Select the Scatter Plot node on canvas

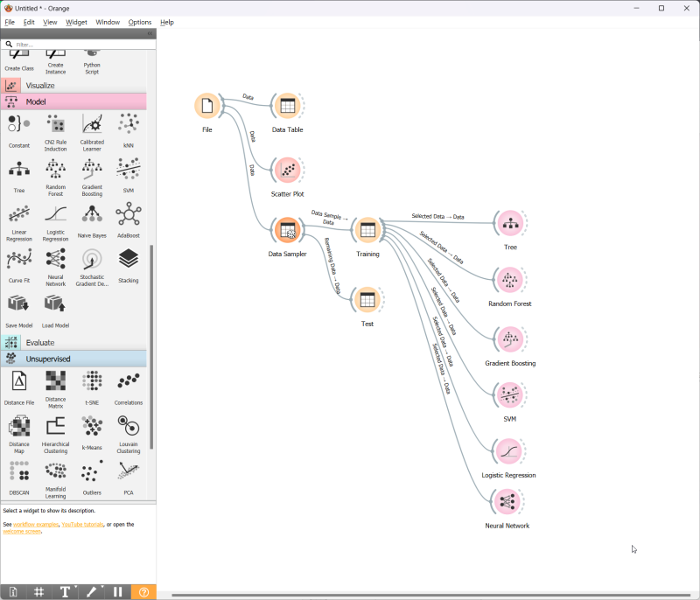(288, 171)
